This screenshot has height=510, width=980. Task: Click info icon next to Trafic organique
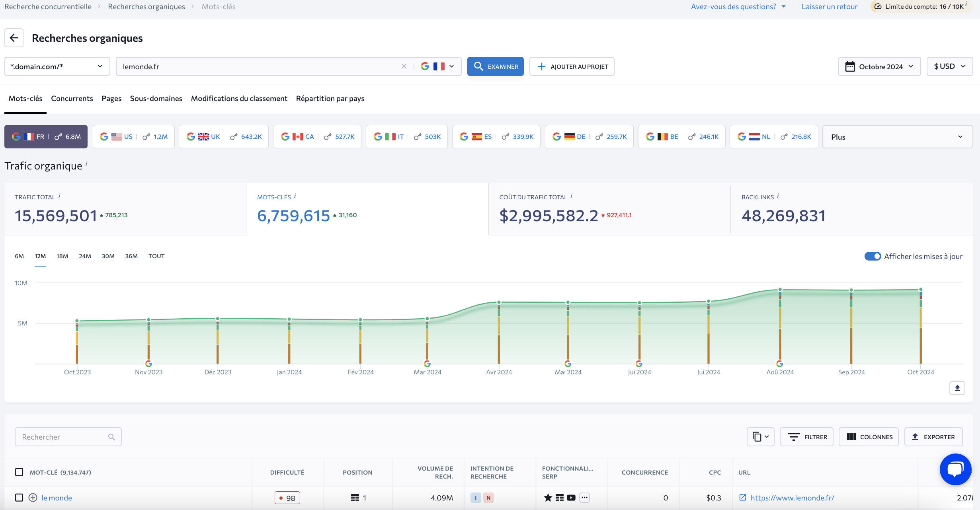pos(86,164)
